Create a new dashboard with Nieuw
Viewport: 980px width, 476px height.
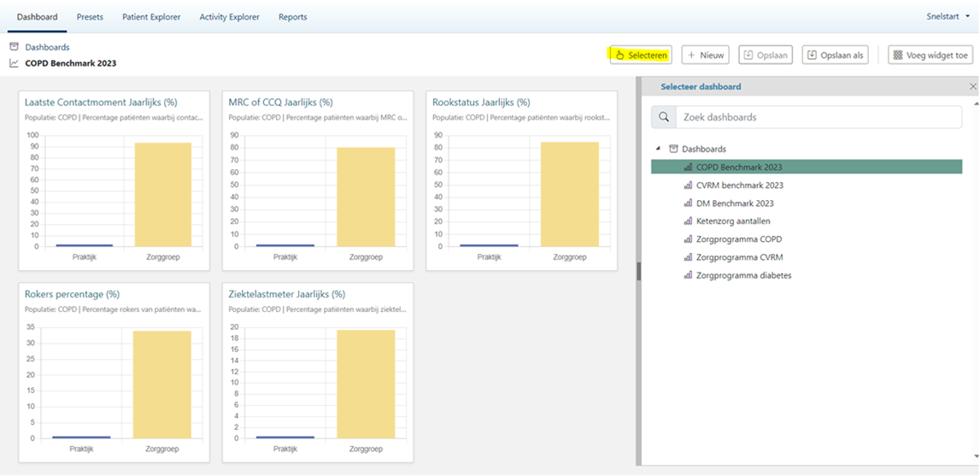click(x=705, y=55)
